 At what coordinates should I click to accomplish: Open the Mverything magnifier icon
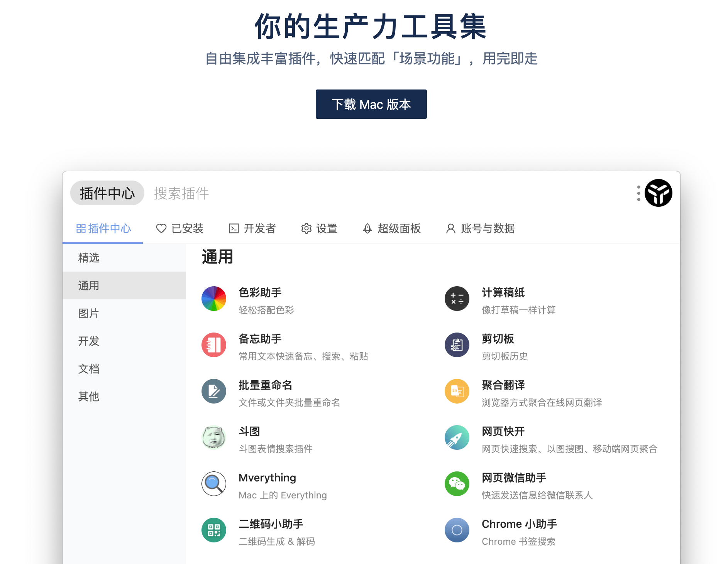pos(213,484)
